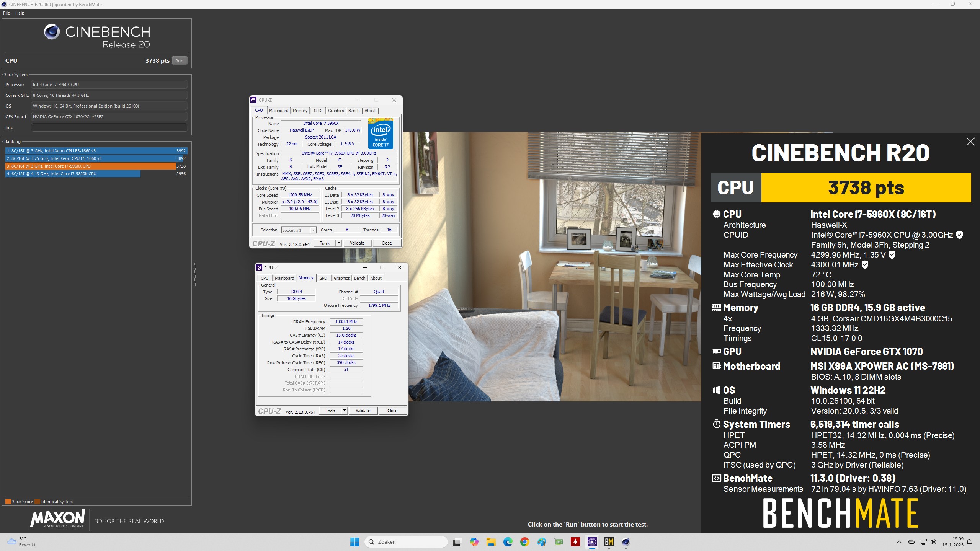Open SPD tab in upper CPU-Z window

click(x=318, y=111)
